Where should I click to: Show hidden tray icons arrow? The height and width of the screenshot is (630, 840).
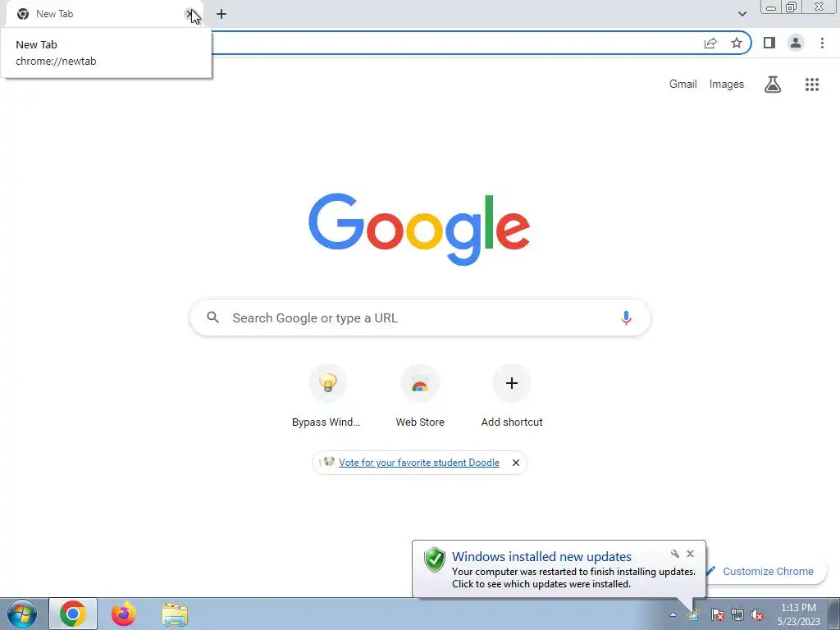coord(673,614)
